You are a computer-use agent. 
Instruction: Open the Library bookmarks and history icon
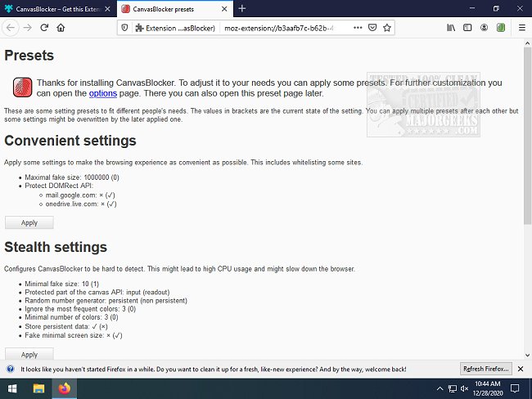click(451, 27)
